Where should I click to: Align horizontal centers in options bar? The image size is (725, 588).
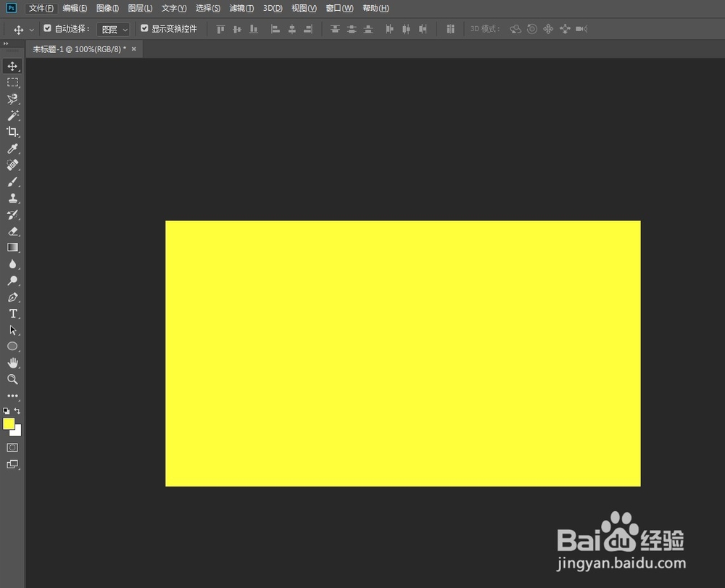click(291, 29)
